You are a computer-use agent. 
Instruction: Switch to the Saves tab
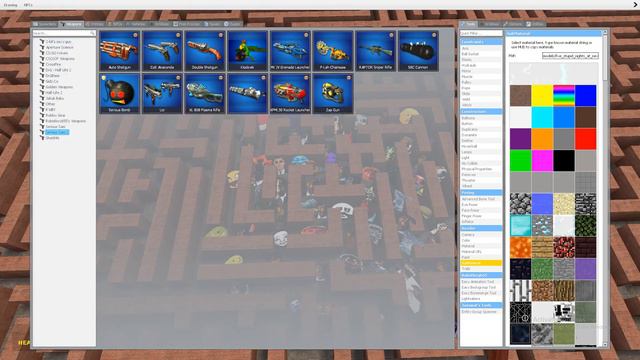coord(213,24)
